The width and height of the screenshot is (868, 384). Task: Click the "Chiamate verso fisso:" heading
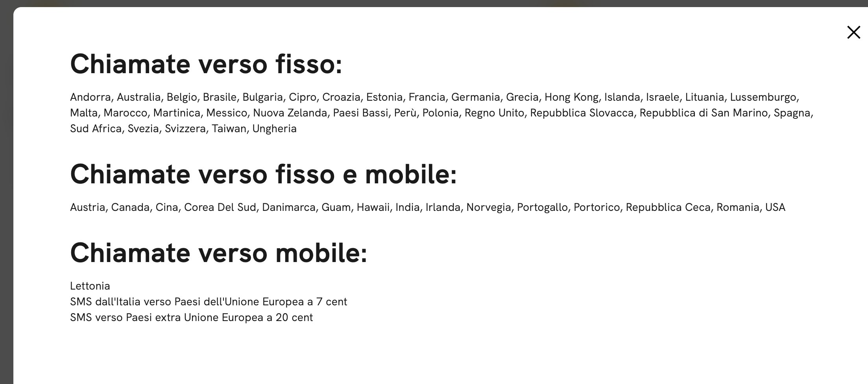coord(206,64)
